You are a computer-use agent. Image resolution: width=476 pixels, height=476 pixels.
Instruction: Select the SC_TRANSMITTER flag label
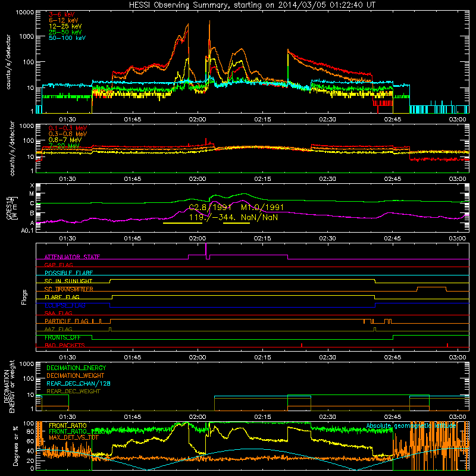(x=69, y=289)
